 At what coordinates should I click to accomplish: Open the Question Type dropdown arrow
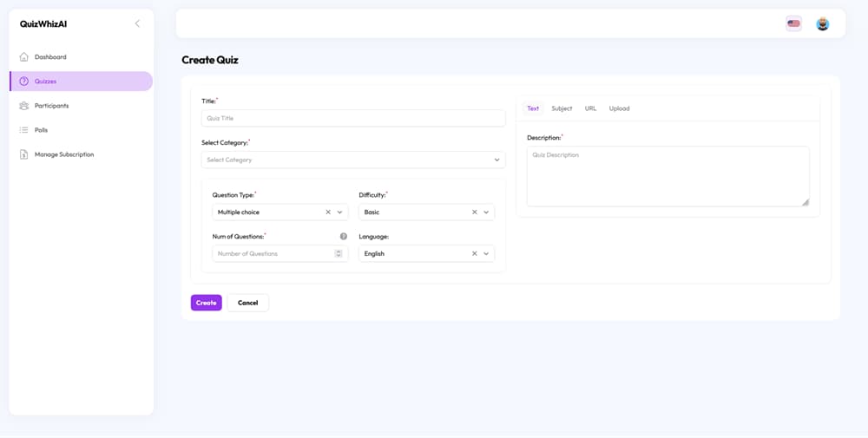(x=340, y=212)
